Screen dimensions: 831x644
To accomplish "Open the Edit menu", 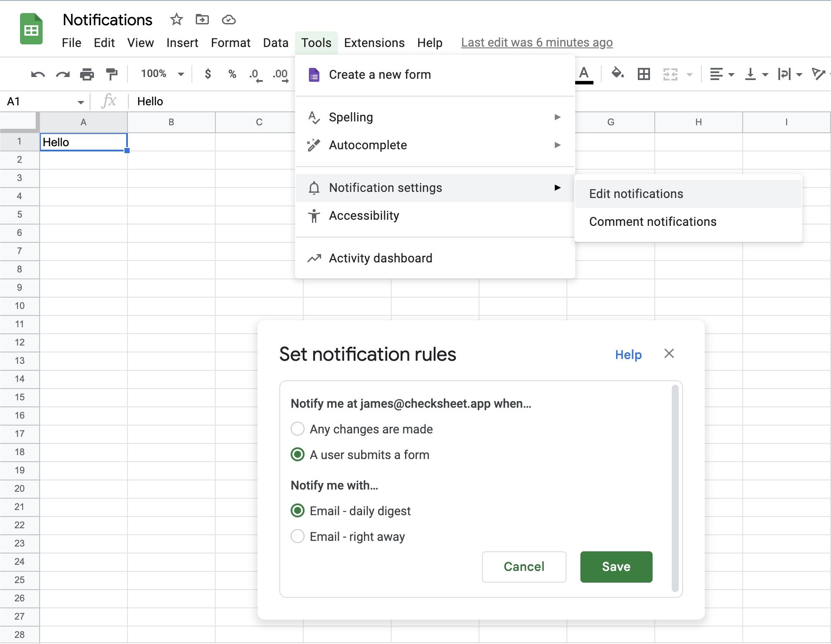I will 104,43.
